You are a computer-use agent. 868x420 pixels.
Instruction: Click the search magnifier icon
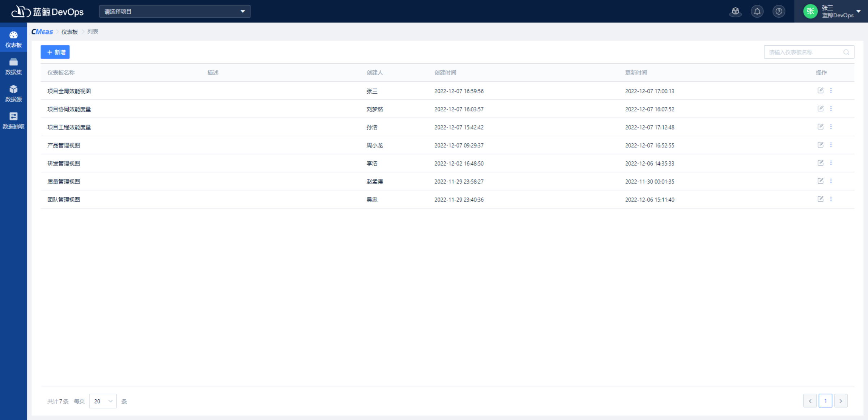[846, 52]
